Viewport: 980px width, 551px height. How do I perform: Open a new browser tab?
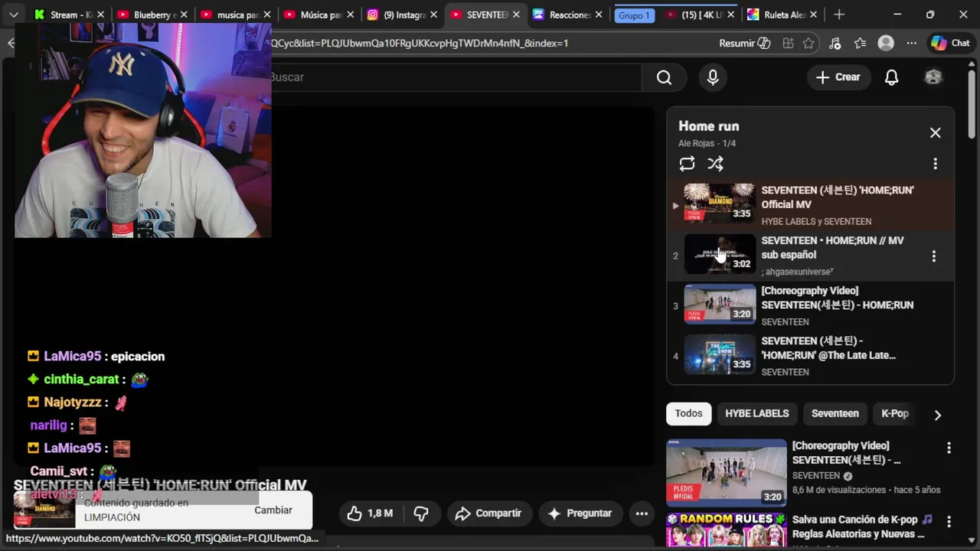tap(839, 15)
